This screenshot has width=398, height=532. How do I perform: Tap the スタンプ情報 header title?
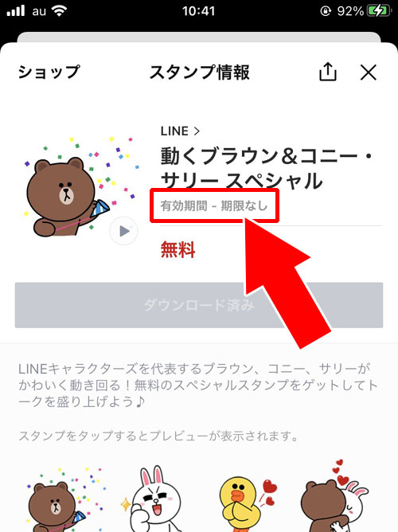[x=200, y=72]
